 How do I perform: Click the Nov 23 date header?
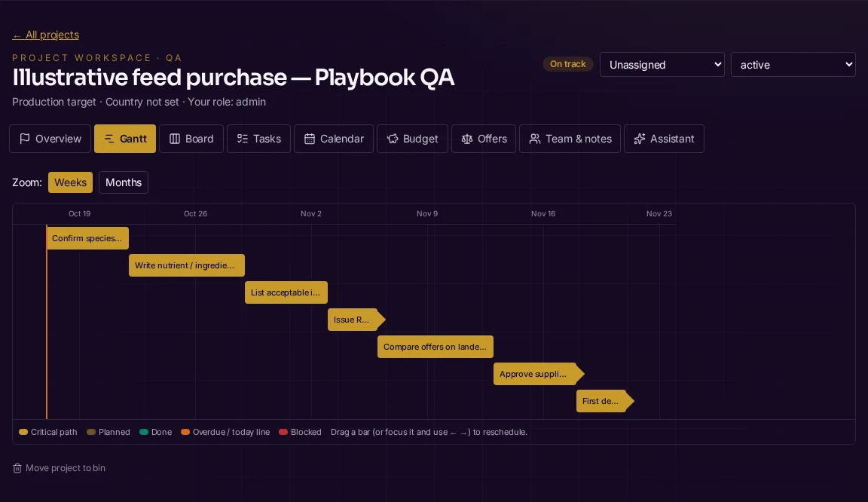tap(659, 214)
